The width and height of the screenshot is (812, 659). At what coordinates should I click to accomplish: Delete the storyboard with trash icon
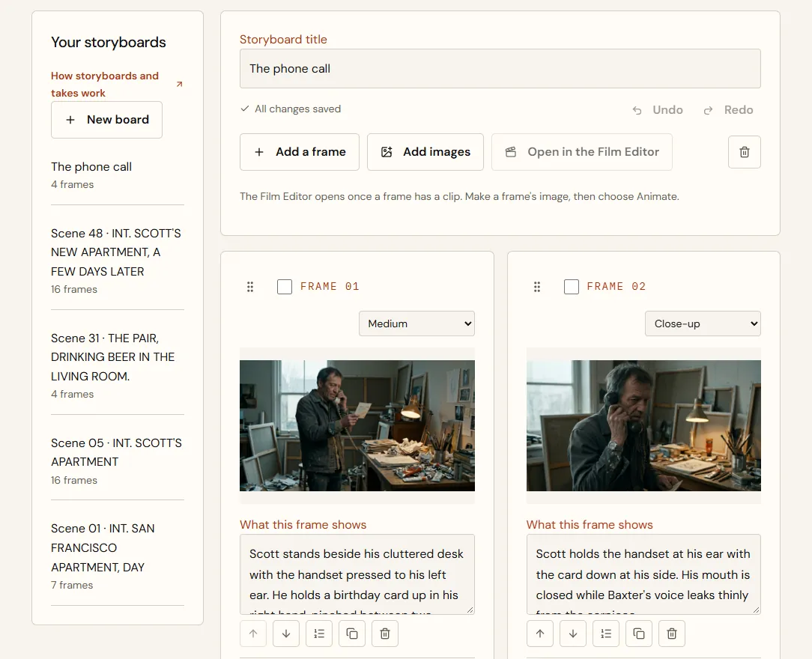744,152
